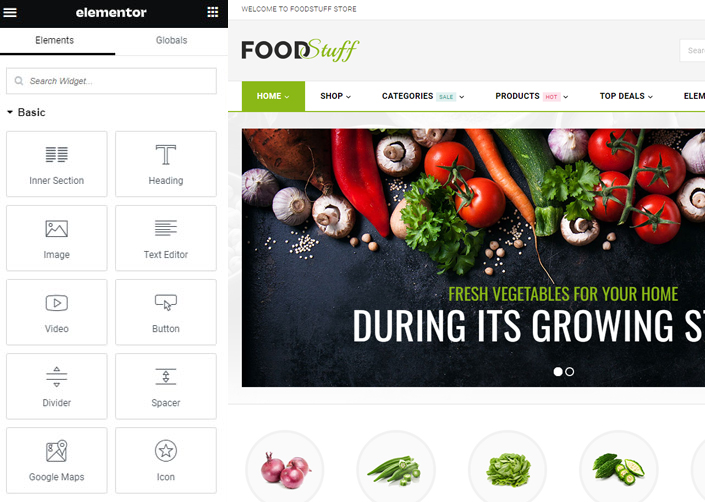
Task: Select the Divider widget
Action: point(57,386)
